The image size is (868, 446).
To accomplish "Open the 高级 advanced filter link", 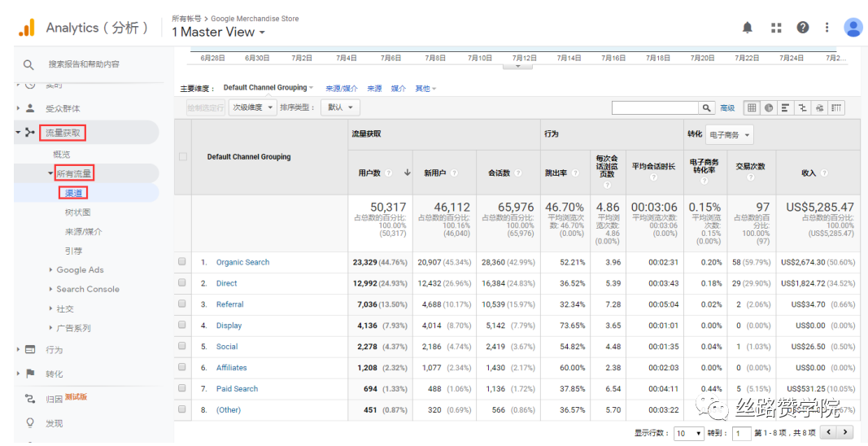I will coord(727,108).
